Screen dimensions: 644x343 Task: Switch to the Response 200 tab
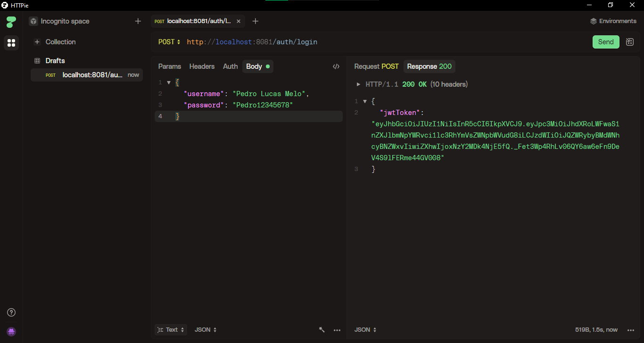pos(429,66)
